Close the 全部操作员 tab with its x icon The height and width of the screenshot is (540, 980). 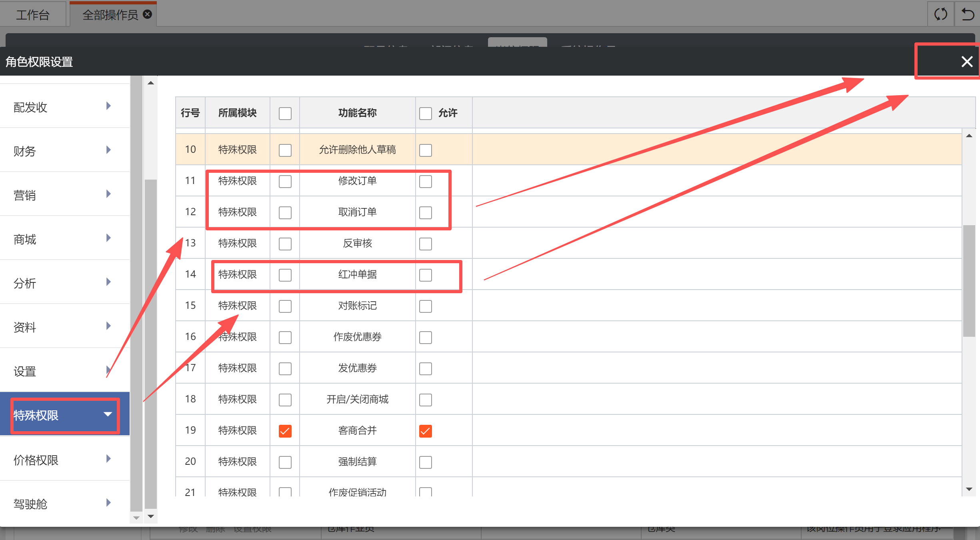pos(148,14)
